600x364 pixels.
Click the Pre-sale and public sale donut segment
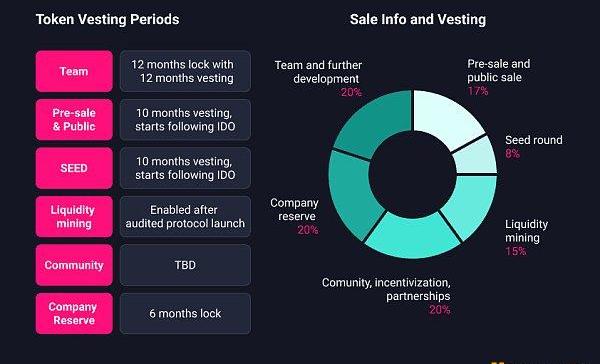444,117
